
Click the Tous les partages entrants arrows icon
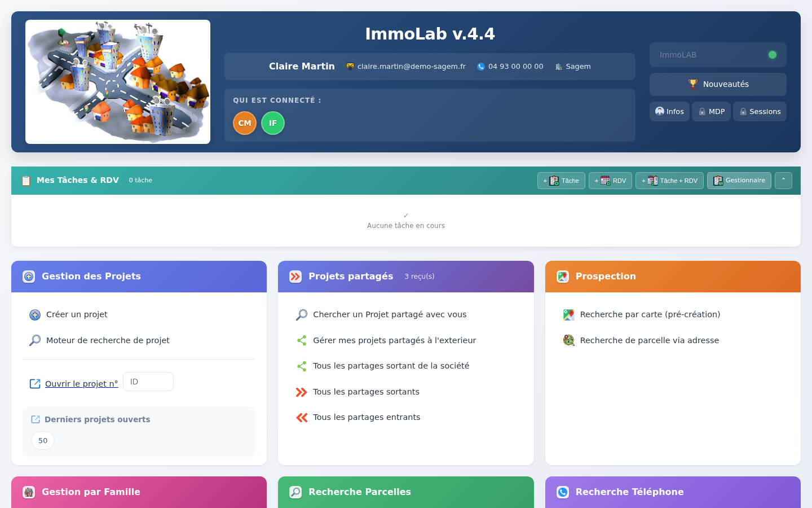[302, 418]
